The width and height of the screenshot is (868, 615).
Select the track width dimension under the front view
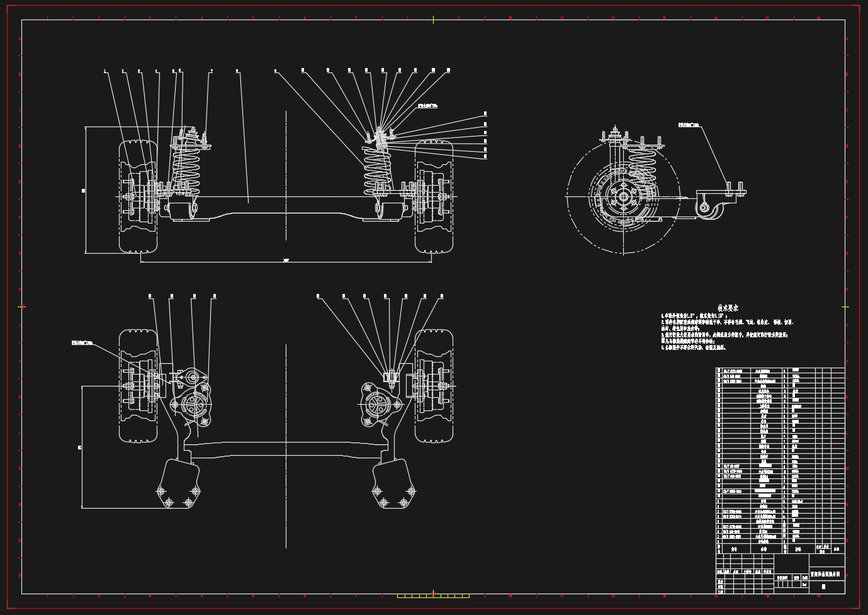pyautogui.click(x=286, y=260)
